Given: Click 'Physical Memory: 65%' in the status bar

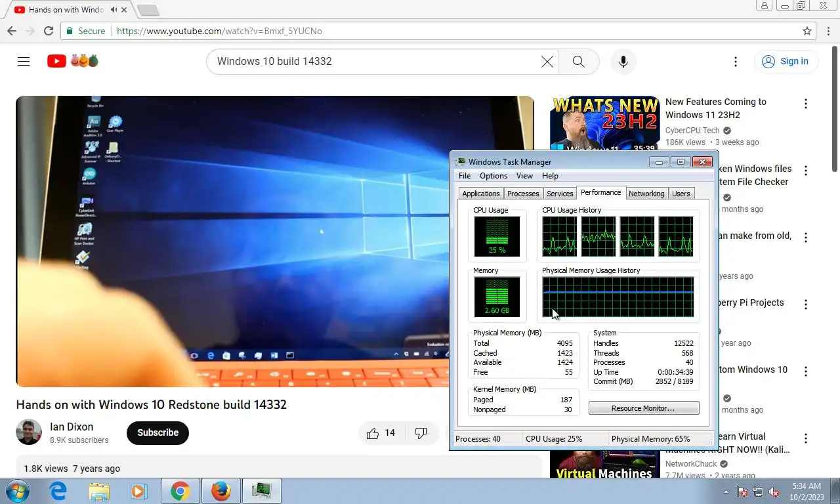Looking at the screenshot, I should [650, 439].
